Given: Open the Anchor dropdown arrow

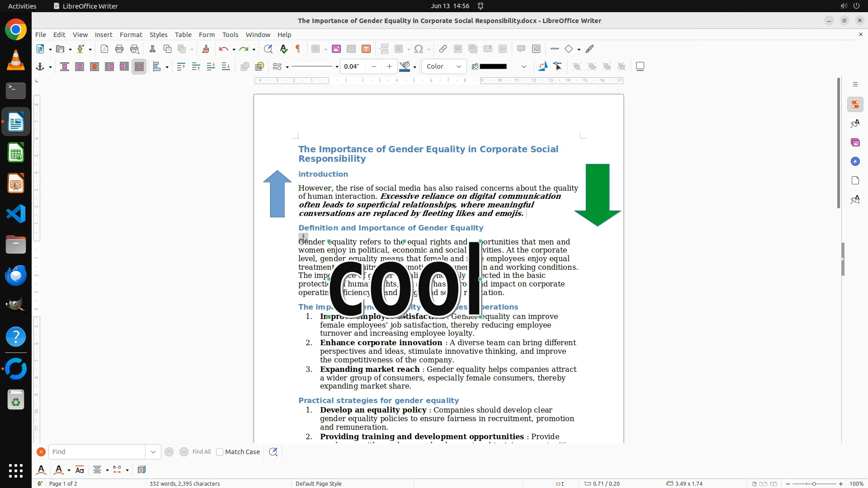Looking at the screenshot, I should coord(50,67).
